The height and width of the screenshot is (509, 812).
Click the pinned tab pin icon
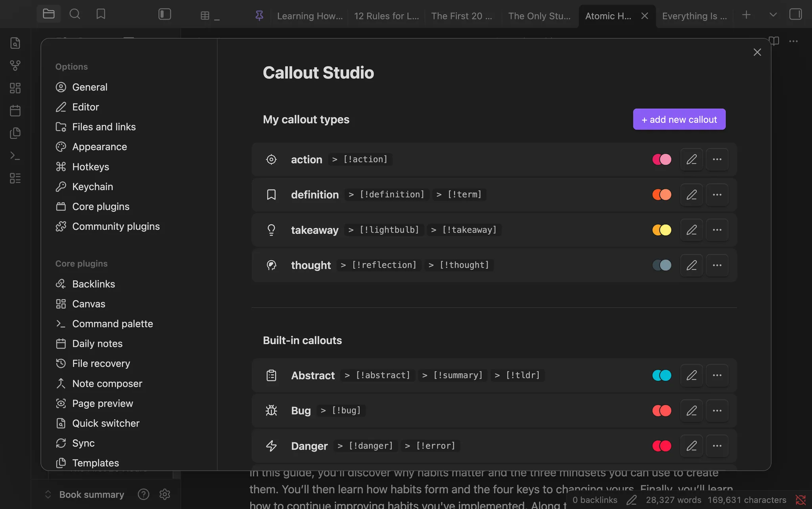pyautogui.click(x=259, y=15)
